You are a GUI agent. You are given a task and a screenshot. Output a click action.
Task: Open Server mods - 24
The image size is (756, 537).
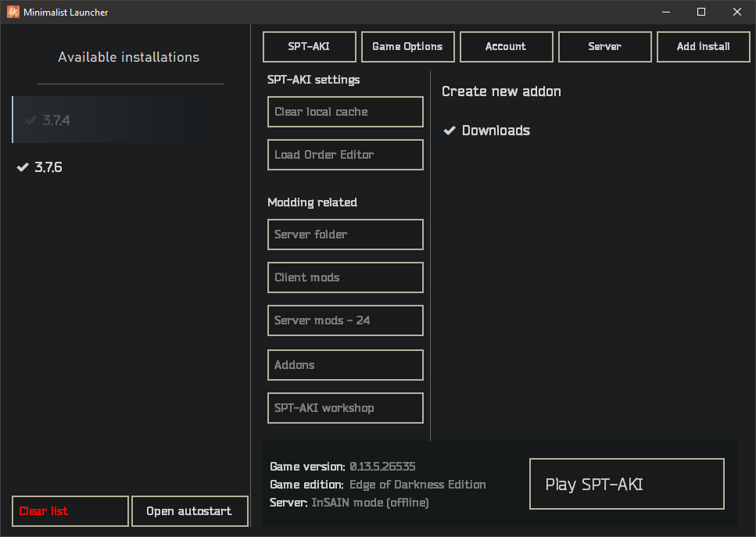(345, 320)
